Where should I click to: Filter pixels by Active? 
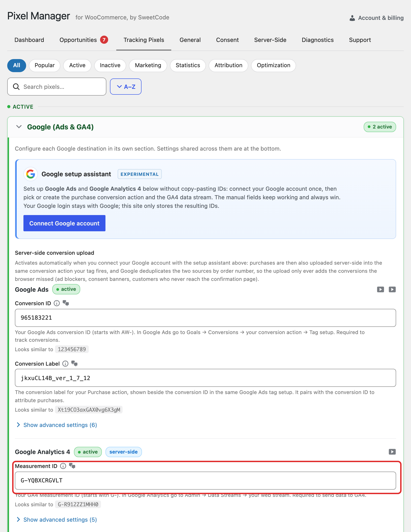click(x=77, y=65)
